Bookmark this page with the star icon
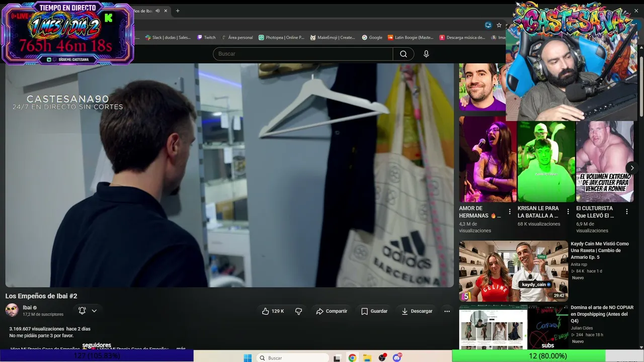Screen dimensions: 644x362 tap(499, 25)
